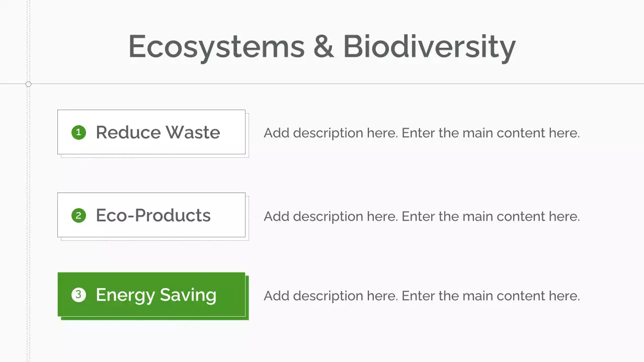This screenshot has height=362, width=644.
Task: Click the word "Ecosystems" in the title
Action: tap(216, 47)
